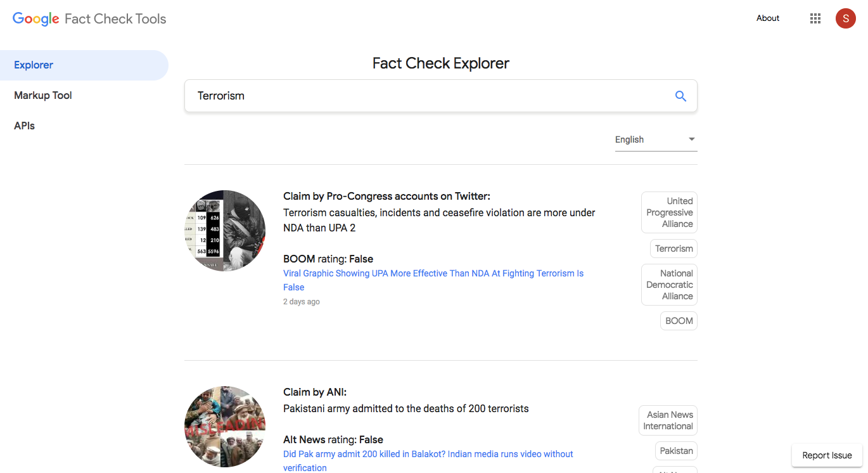
Task: Select Explorer in the sidebar
Action: pos(34,65)
